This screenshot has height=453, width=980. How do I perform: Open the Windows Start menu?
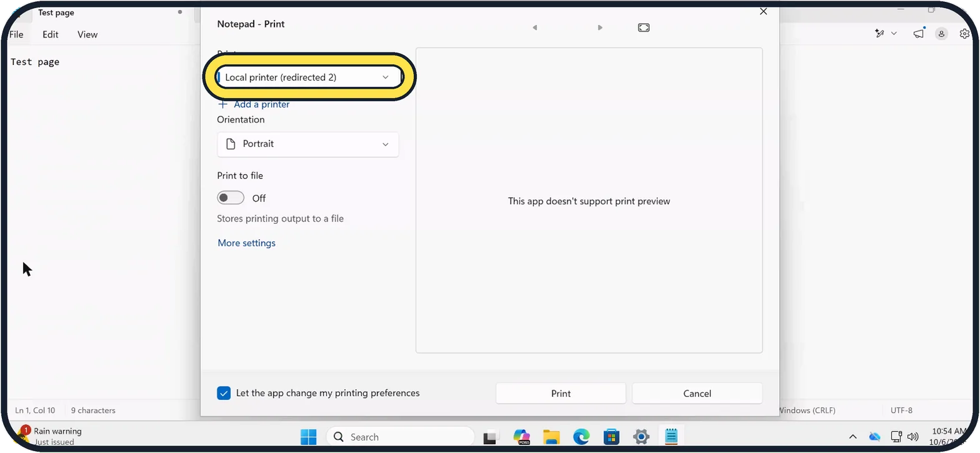click(308, 437)
